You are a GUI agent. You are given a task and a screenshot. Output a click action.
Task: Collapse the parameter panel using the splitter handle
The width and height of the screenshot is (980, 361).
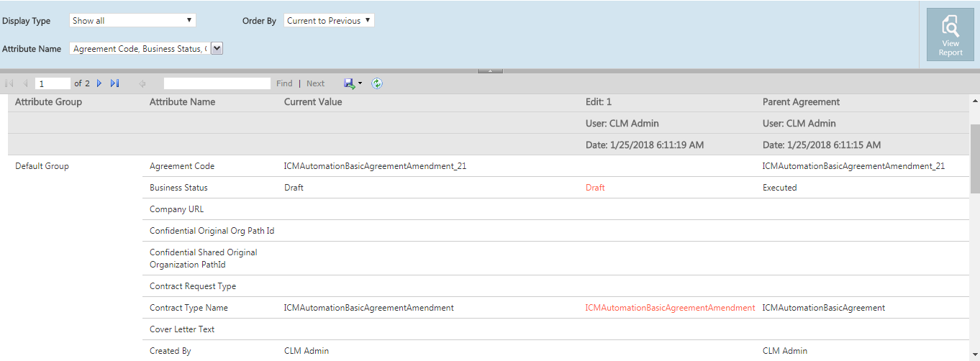pos(490,70)
